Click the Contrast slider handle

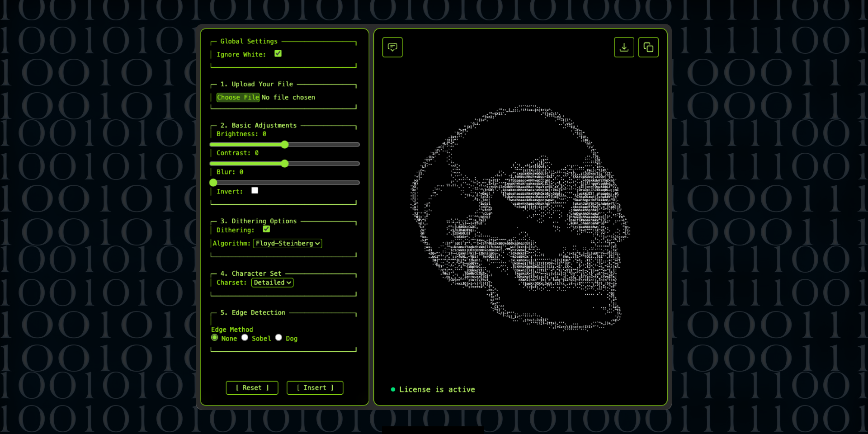284,164
